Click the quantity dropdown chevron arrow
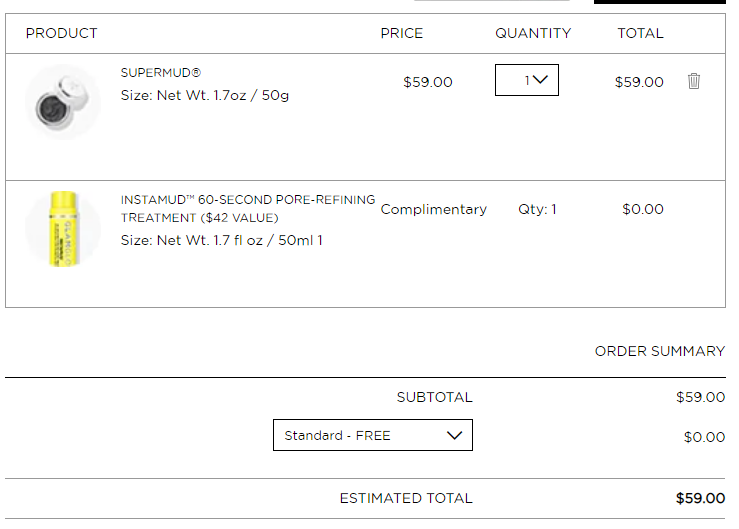 pos(540,79)
